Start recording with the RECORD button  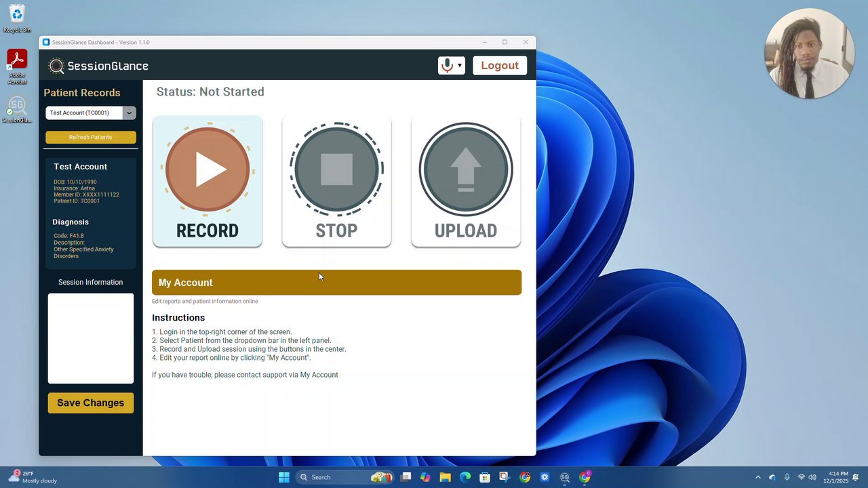click(x=208, y=181)
